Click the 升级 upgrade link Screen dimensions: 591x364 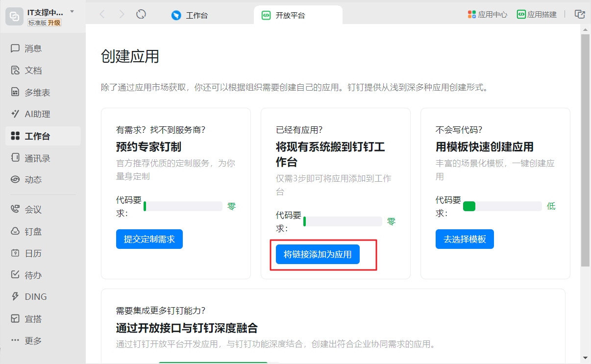[x=54, y=23]
